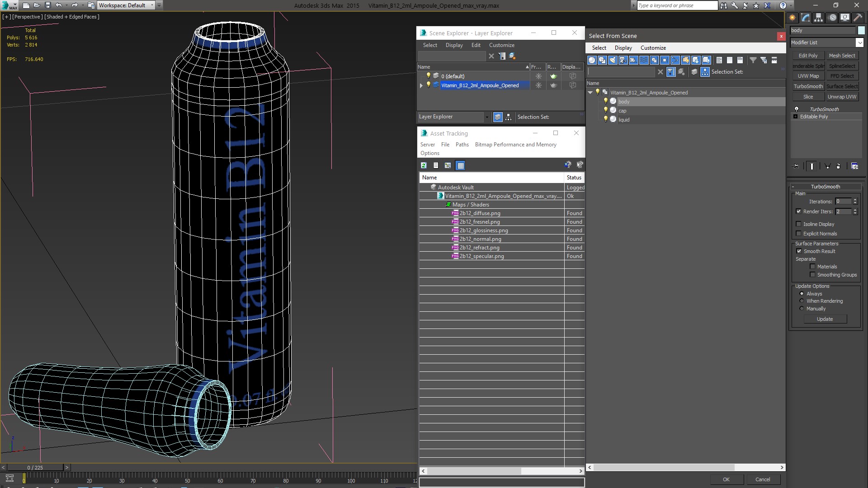Open the Customize menu in Scene Explorer
The width and height of the screenshot is (868, 488).
tap(501, 45)
